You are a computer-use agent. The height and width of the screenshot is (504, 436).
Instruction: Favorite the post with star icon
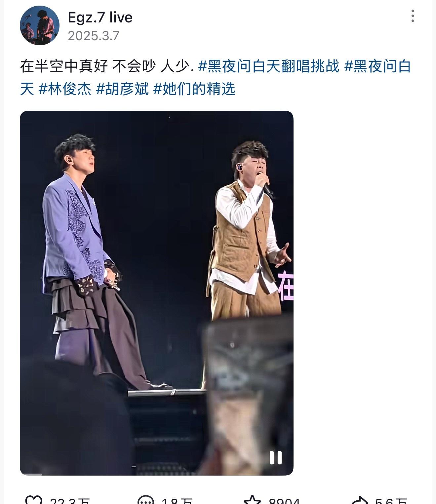(x=252, y=500)
